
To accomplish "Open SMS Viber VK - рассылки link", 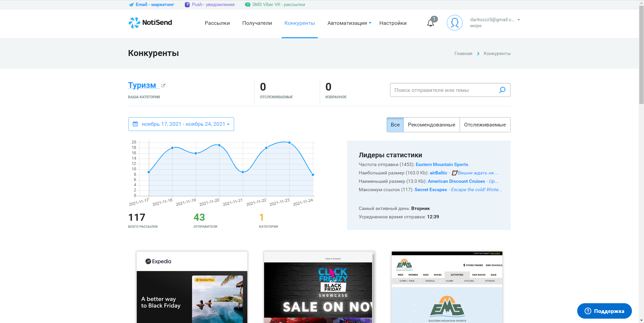I will coord(279,5).
